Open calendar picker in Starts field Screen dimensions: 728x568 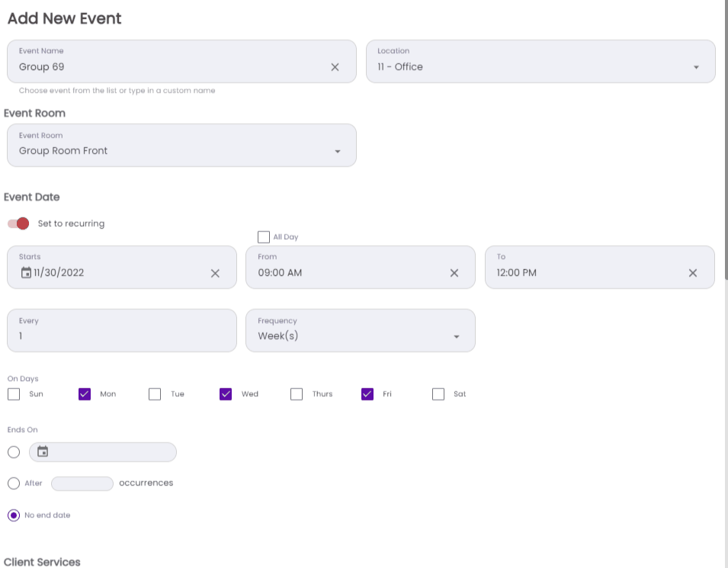[x=26, y=273]
